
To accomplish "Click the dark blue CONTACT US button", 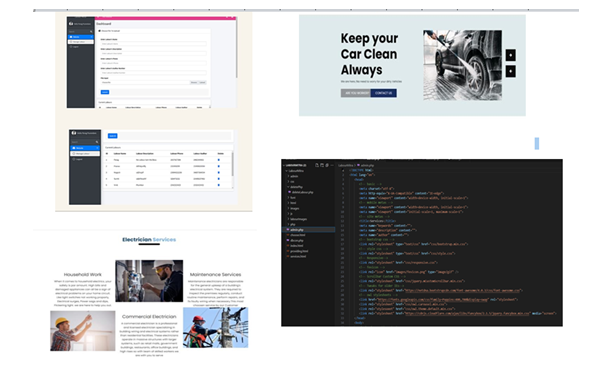I will (x=383, y=93).
